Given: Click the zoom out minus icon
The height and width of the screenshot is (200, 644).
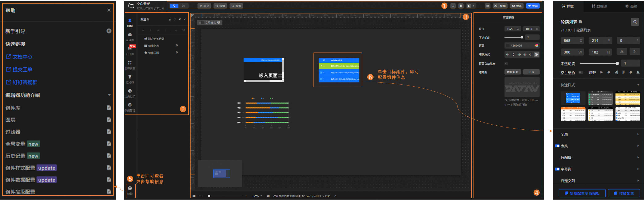Looking at the screenshot, I should (x=200, y=196).
